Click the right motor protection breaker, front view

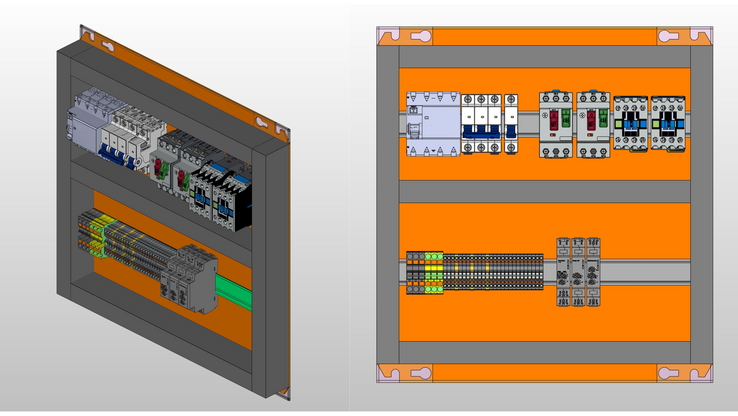[x=593, y=125]
